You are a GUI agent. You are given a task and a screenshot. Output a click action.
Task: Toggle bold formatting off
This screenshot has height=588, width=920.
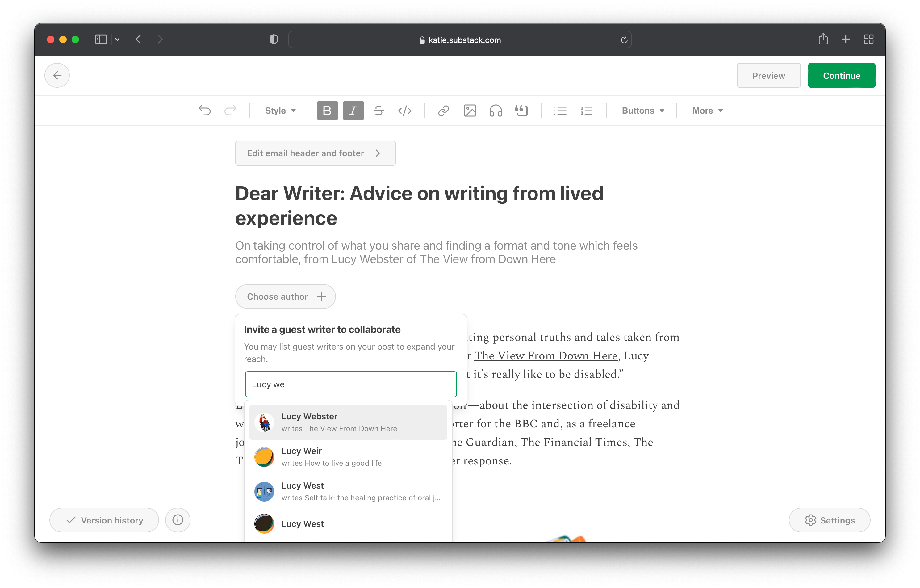(327, 111)
